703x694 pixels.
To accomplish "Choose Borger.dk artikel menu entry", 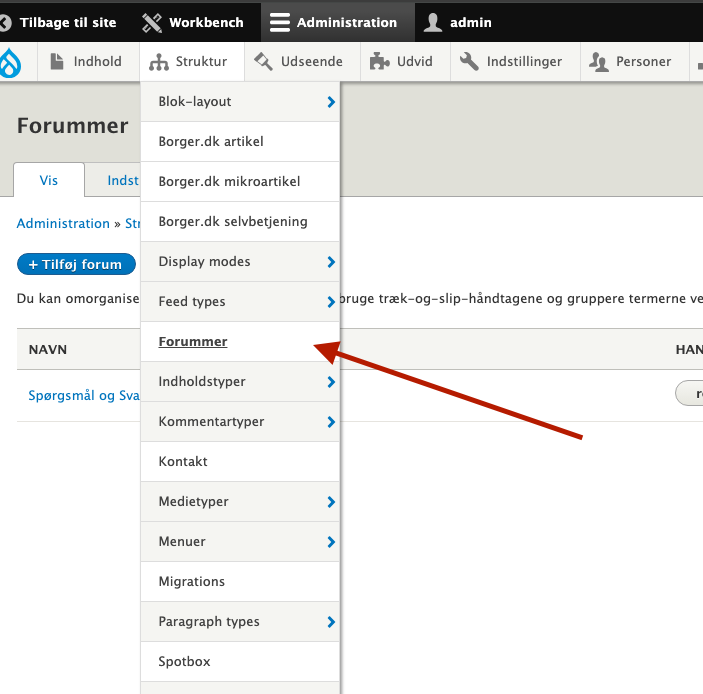I will (x=211, y=142).
